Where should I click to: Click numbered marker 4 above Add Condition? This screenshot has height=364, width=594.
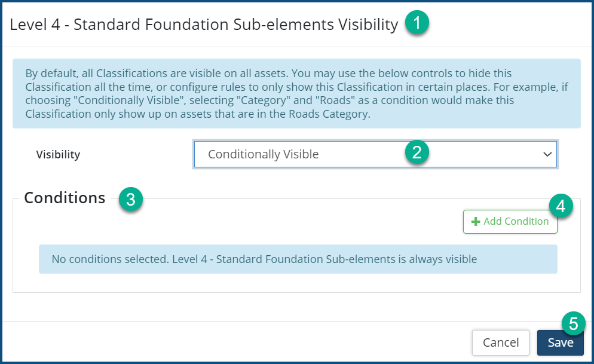(x=561, y=206)
